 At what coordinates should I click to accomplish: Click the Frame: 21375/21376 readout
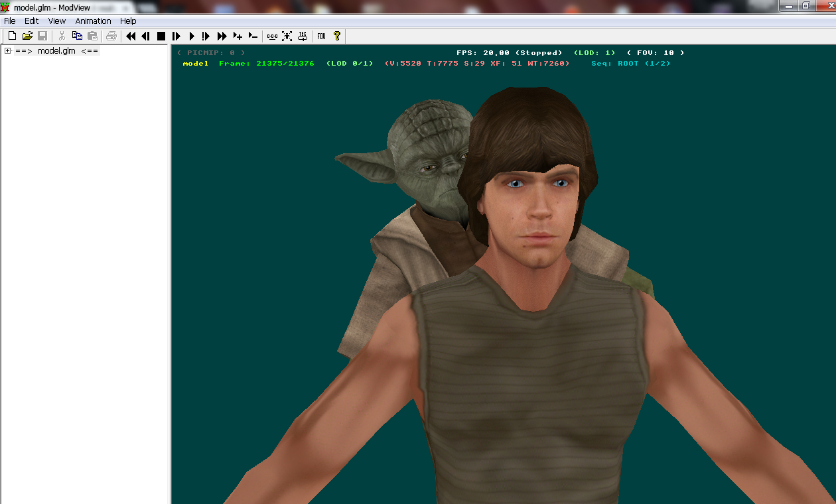tap(267, 64)
